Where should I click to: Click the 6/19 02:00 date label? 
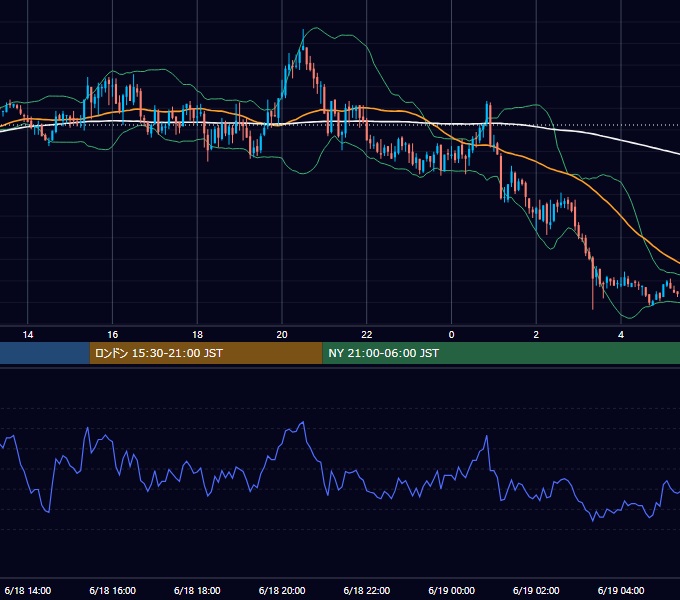click(x=536, y=590)
